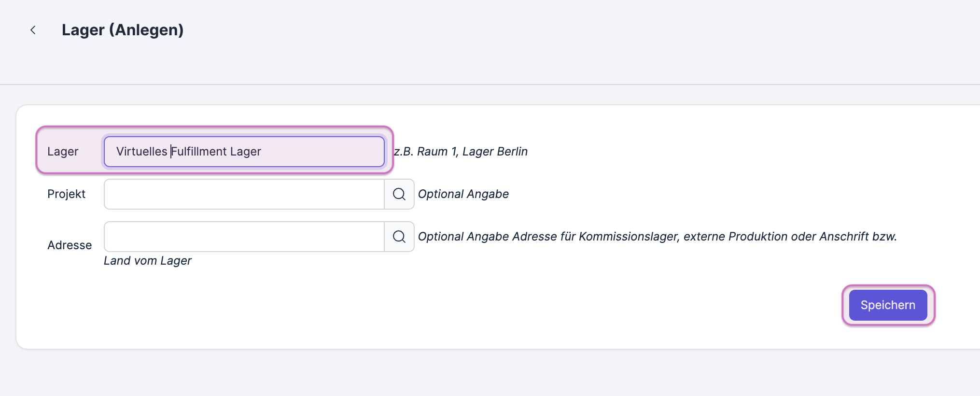Click the 'Lager (Anlegen)' page heading

click(x=123, y=30)
